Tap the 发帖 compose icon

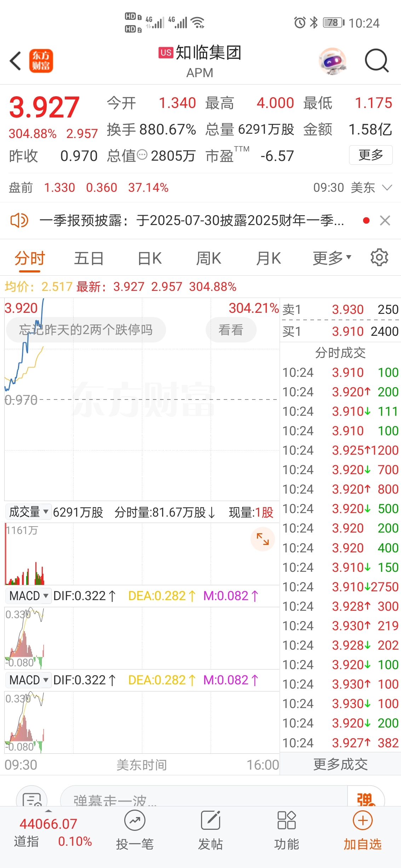[x=211, y=820]
